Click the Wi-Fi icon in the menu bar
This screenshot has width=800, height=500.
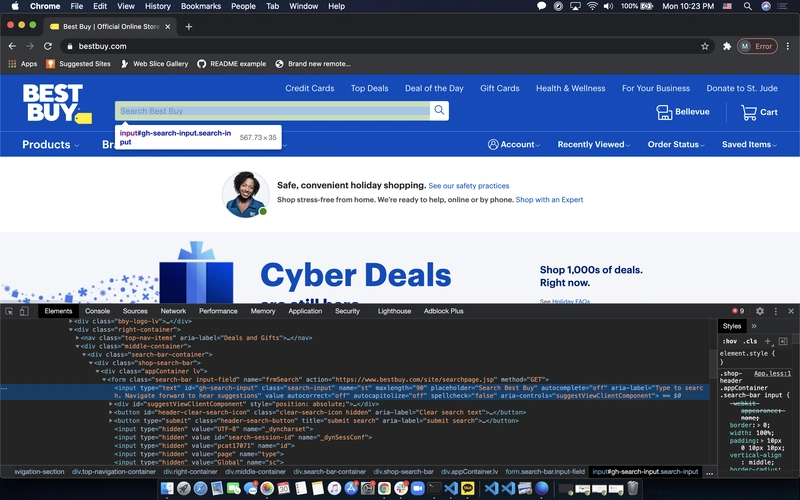click(x=592, y=6)
